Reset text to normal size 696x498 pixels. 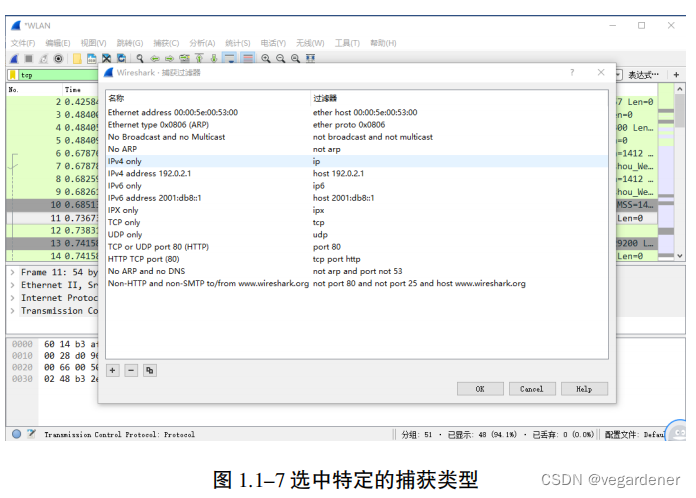[x=295, y=59]
